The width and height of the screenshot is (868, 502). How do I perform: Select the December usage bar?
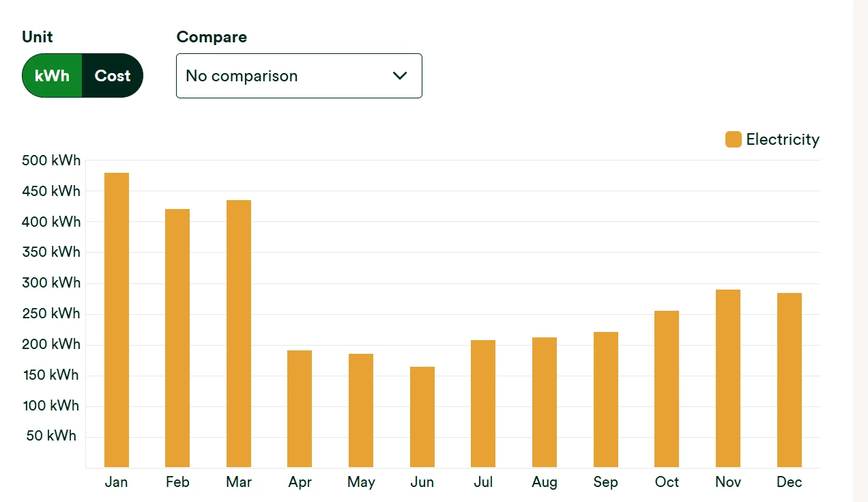[790, 380]
